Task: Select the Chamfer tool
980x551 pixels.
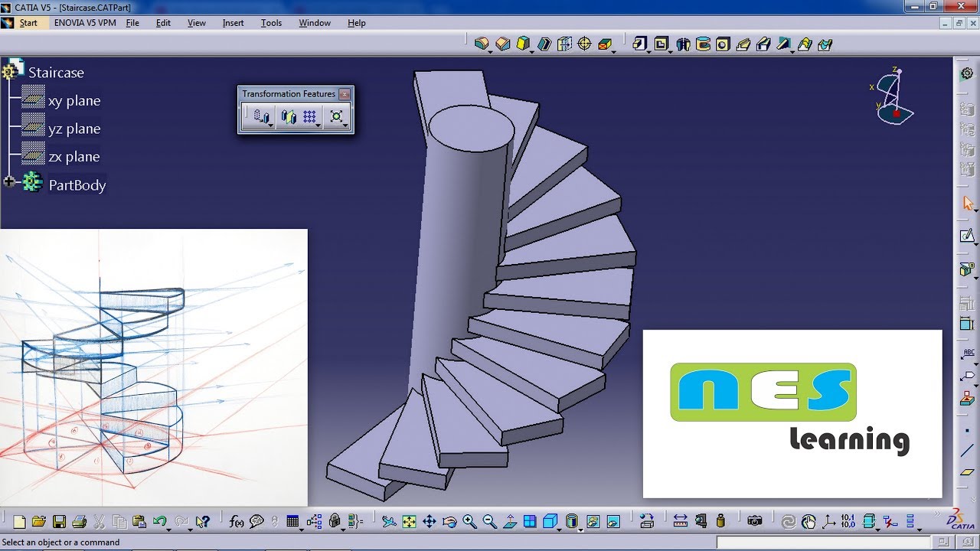Action: (x=503, y=44)
